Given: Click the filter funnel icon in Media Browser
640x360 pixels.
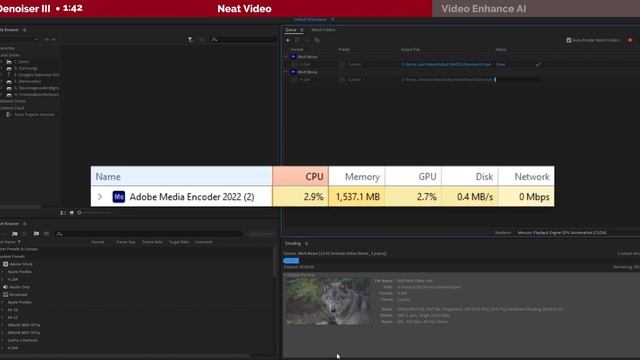Looking at the screenshot, I should (190, 40).
